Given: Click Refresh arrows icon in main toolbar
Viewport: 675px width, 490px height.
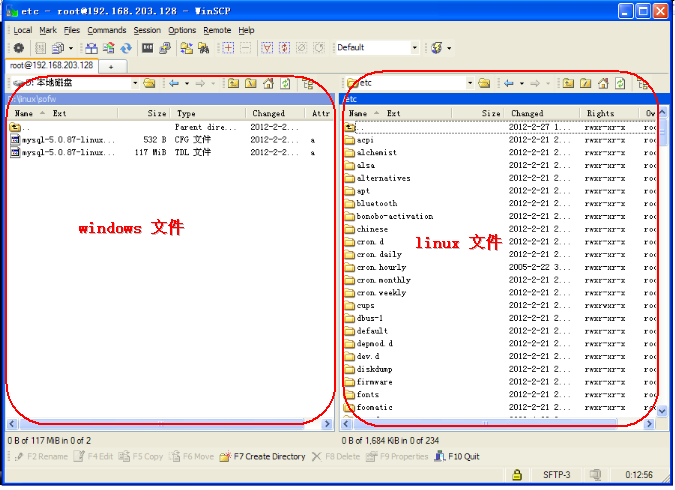Looking at the screenshot, I should pos(126,48).
